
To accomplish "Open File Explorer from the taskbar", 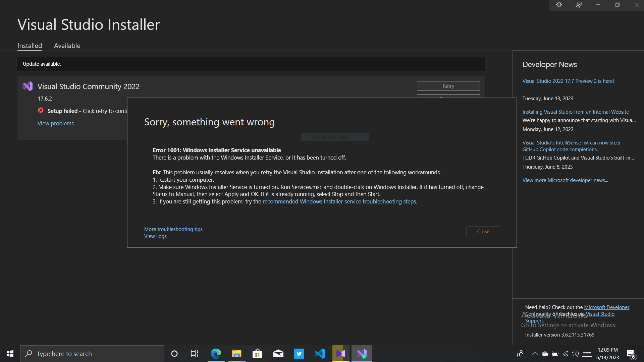I will 237,353.
